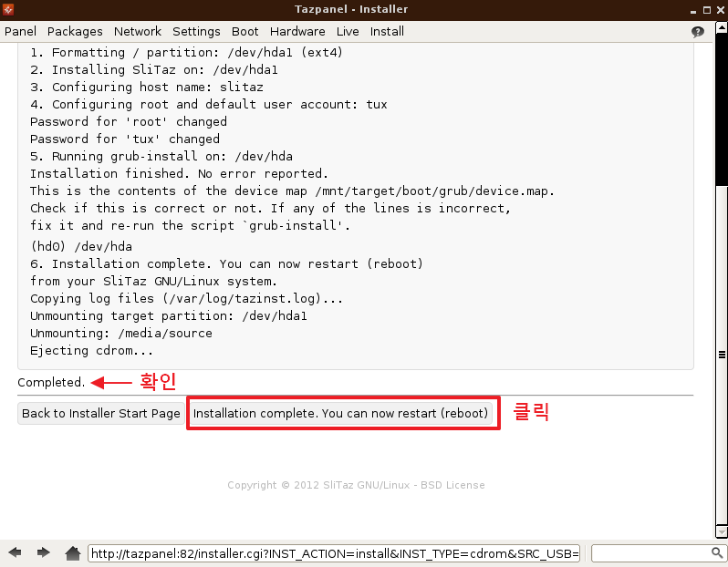The width and height of the screenshot is (728, 567).
Task: Click the scrollbar down arrow
Action: tap(722, 531)
